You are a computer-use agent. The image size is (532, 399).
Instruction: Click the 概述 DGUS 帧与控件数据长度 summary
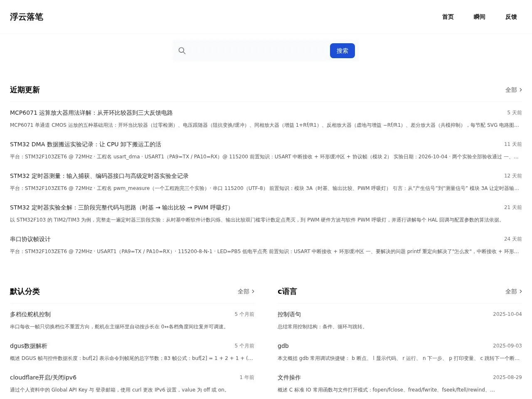(132, 358)
